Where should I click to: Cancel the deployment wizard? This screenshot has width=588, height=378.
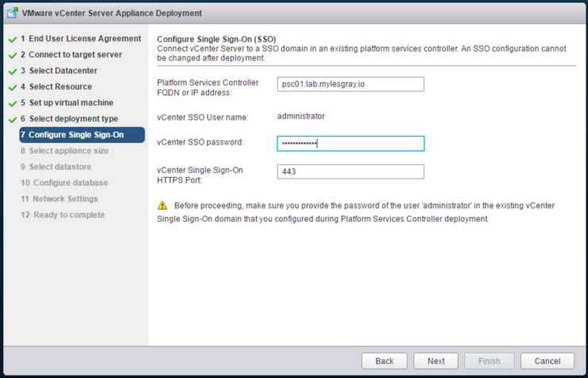click(x=547, y=361)
